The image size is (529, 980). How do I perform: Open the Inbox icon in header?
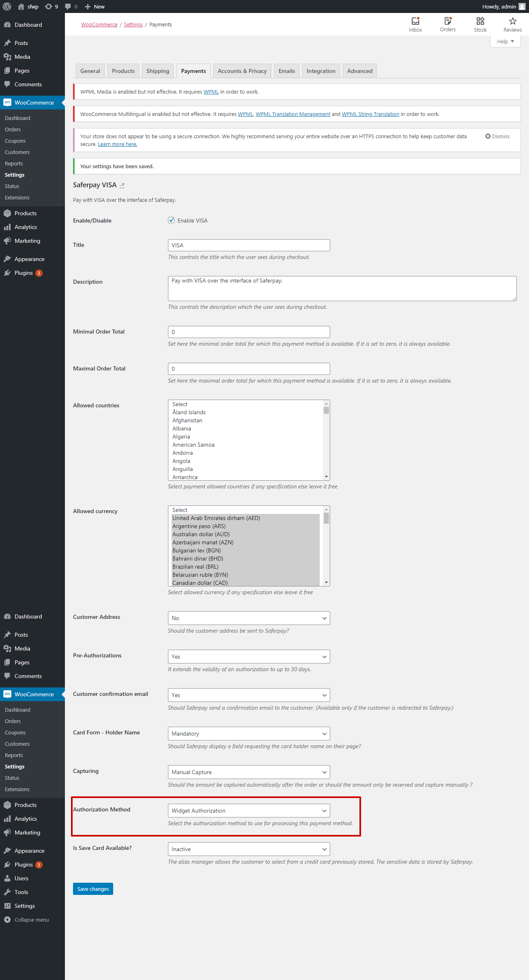[415, 24]
